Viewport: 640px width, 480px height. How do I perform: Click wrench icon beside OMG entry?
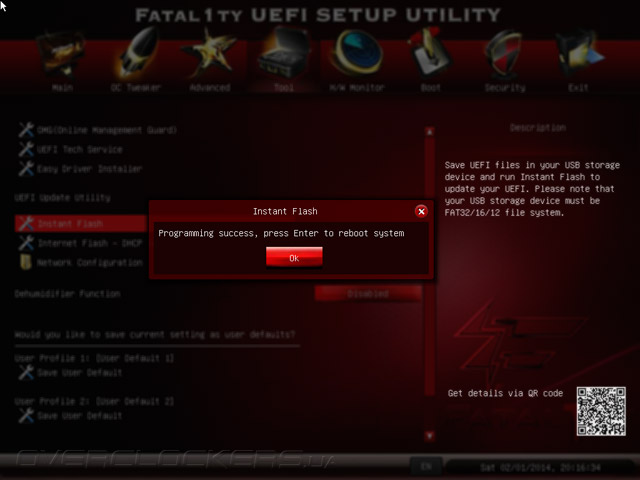click(26, 130)
